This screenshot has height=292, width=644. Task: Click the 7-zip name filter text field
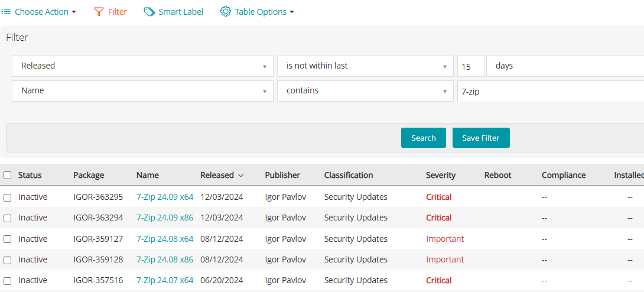pos(549,92)
